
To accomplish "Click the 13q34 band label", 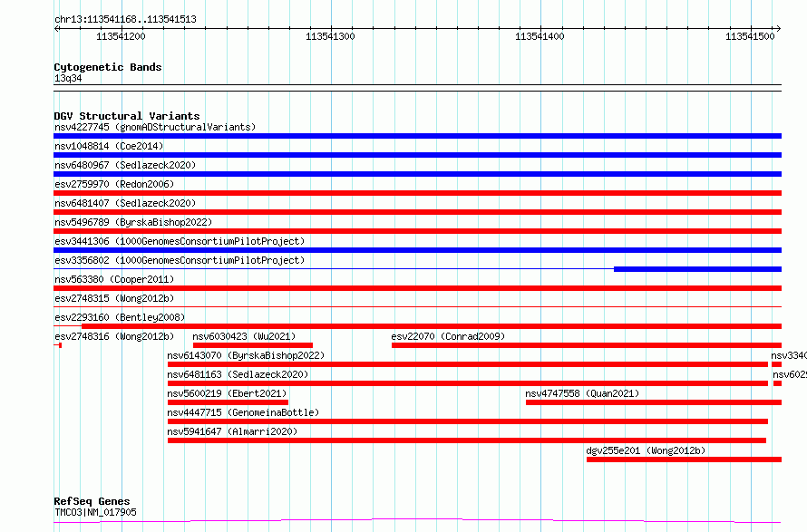I will pos(68,78).
